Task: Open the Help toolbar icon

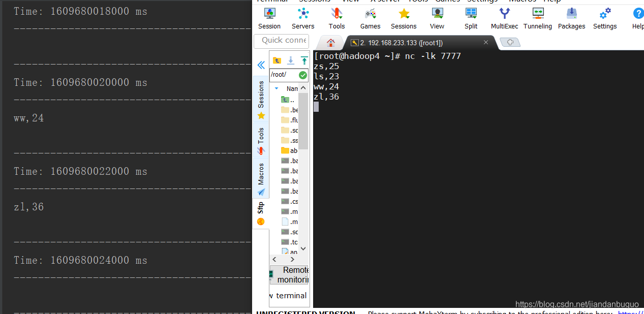Action: (x=638, y=18)
